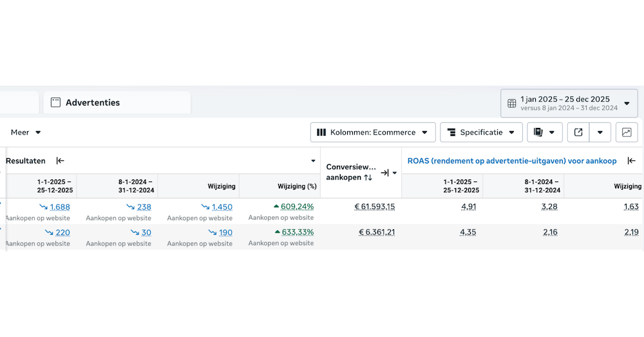Click the €61.593,15 conversion value
Viewport: 644px width, 337px height.
tap(374, 207)
